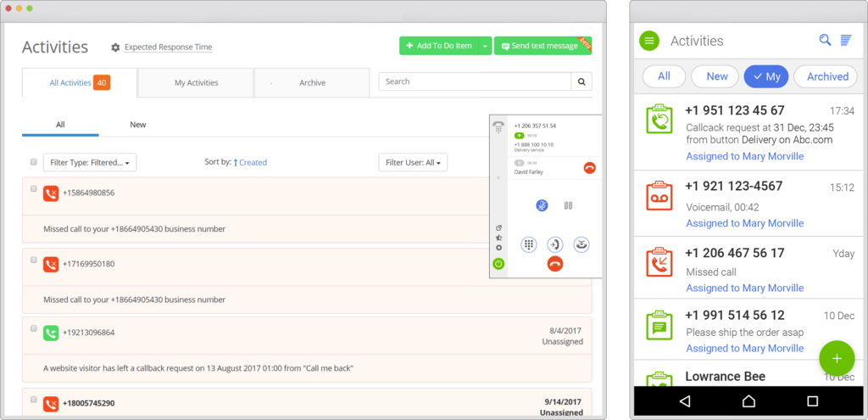Tap the callback request icon for +1 951 123 45 67
This screenshot has width=868, height=420.
[x=659, y=119]
